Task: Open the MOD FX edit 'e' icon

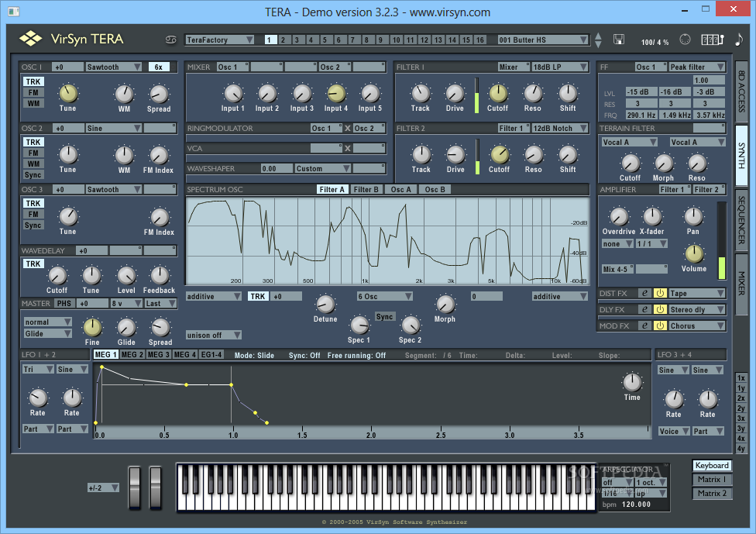Action: coord(644,326)
